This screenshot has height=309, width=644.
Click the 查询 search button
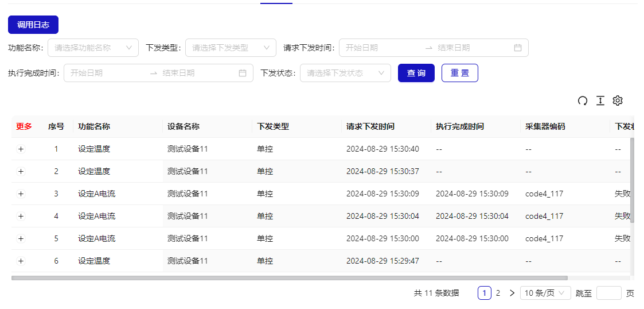[x=416, y=74]
